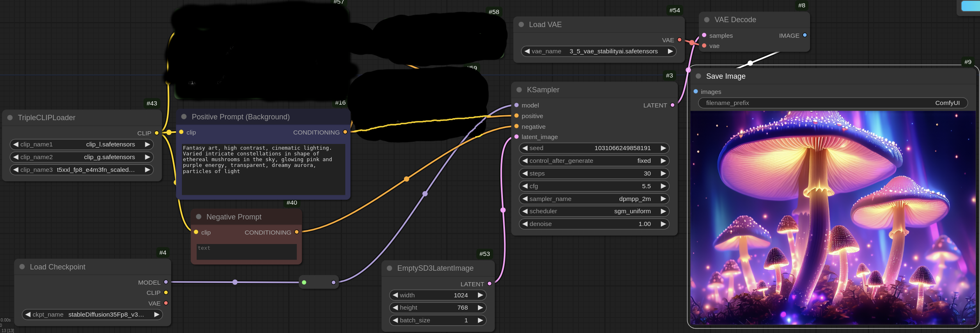Click the generated mushroom image preview
Viewport: 980px width, 333px height.
[x=833, y=217]
